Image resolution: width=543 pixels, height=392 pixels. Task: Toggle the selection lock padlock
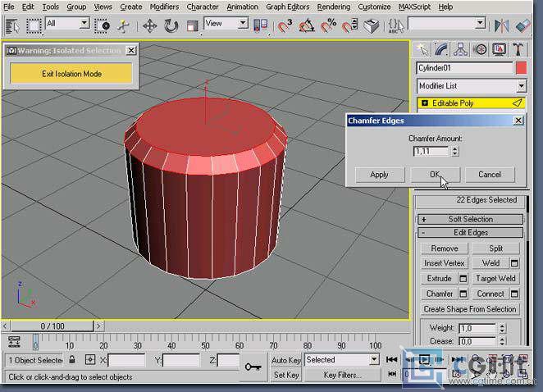(x=72, y=359)
